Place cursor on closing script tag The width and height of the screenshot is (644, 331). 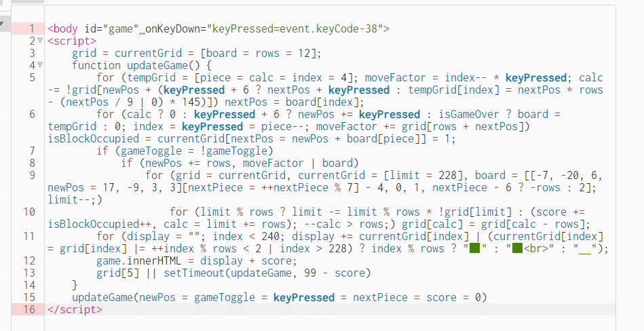click(75, 309)
